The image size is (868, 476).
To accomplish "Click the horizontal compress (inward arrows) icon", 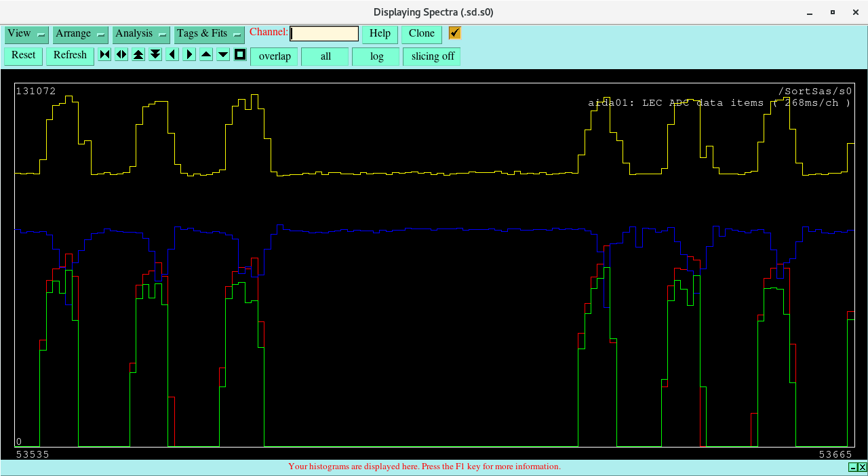I will (x=104, y=55).
